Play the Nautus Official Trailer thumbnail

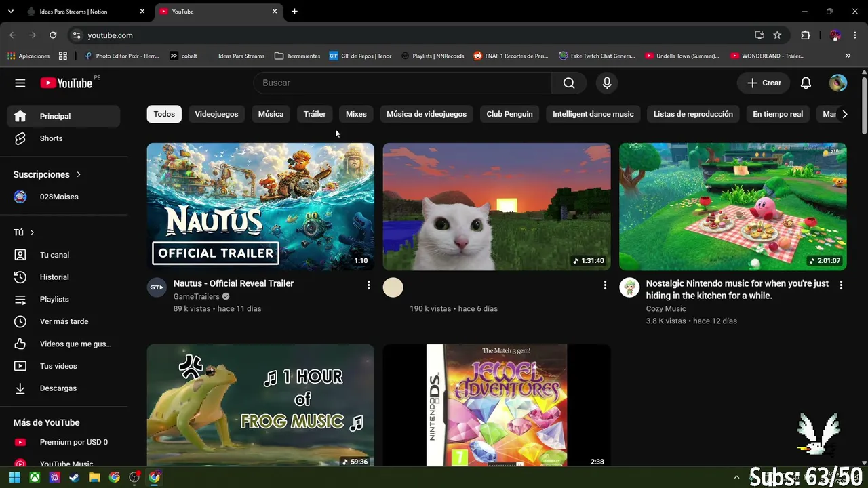coord(260,207)
